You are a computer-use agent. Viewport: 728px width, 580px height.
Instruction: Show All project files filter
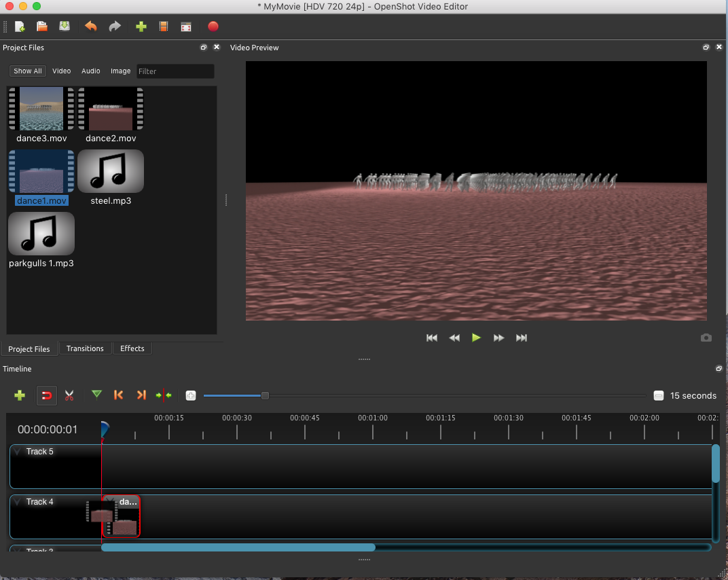[x=28, y=71]
